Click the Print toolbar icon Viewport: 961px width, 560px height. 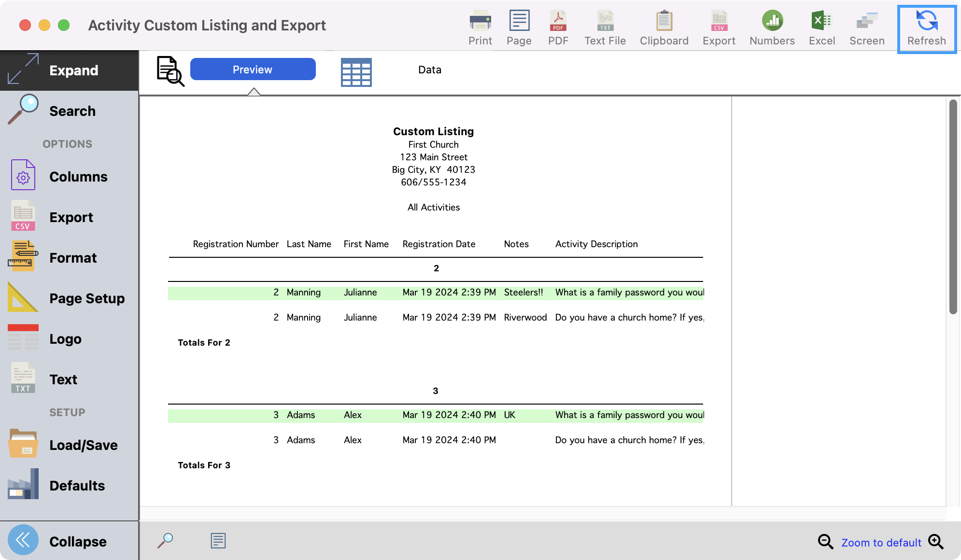click(x=480, y=28)
